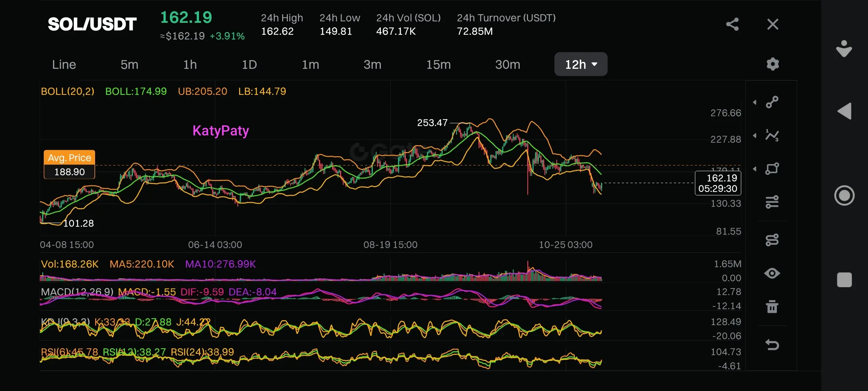
Task: Undo last drawing with arrow icon
Action: (x=772, y=345)
